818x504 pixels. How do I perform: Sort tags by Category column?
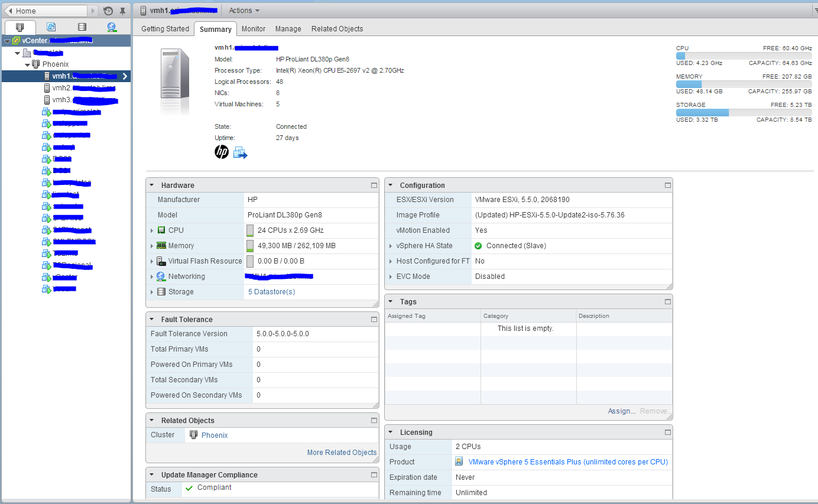528,316
